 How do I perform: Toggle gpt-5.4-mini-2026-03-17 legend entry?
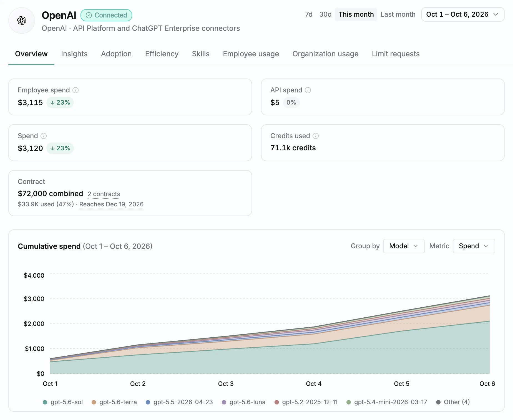pos(387,402)
